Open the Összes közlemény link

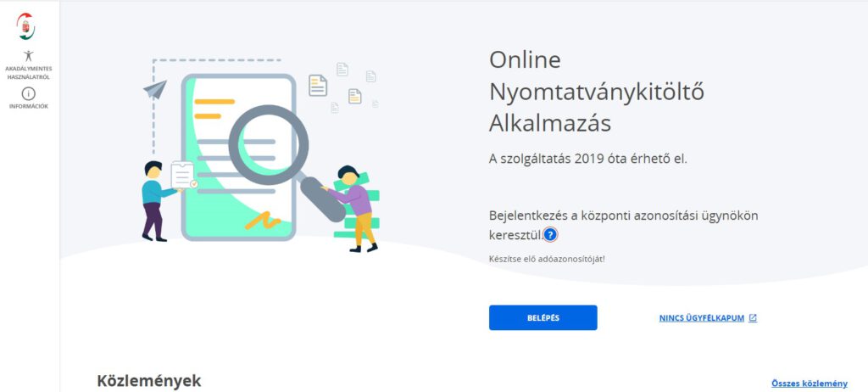click(810, 384)
